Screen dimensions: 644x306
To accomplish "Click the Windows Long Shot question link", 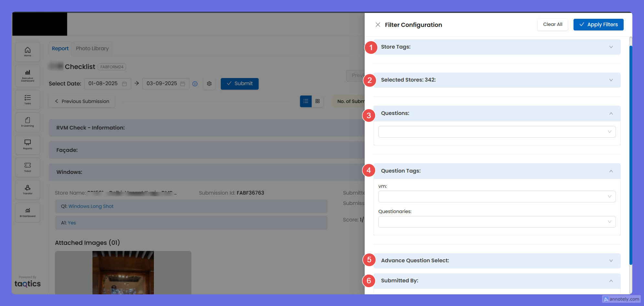I will (91, 206).
